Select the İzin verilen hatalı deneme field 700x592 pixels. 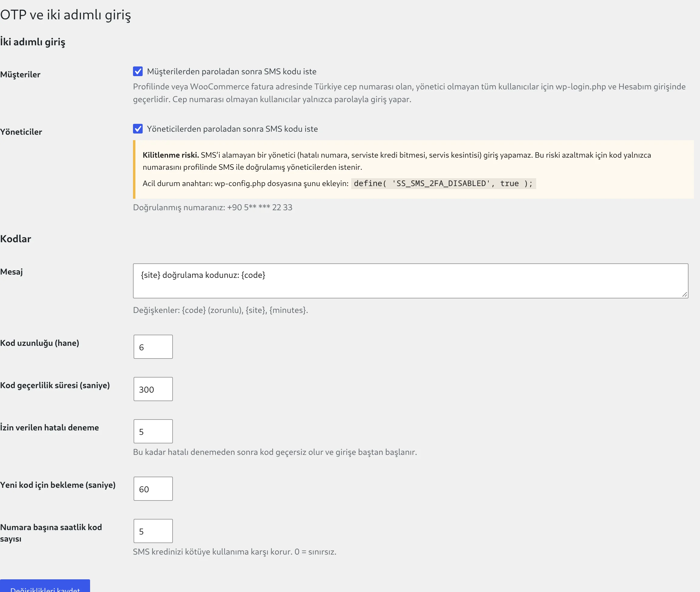[153, 431]
